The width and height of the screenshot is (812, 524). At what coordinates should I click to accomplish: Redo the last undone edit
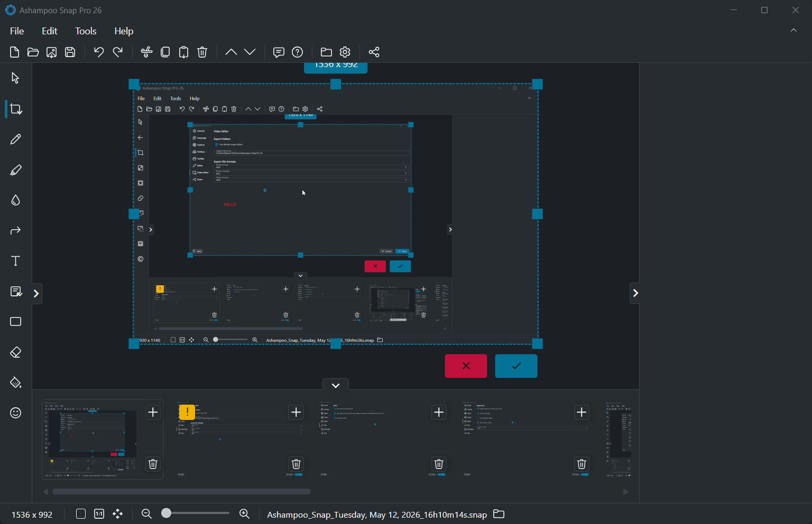click(118, 52)
